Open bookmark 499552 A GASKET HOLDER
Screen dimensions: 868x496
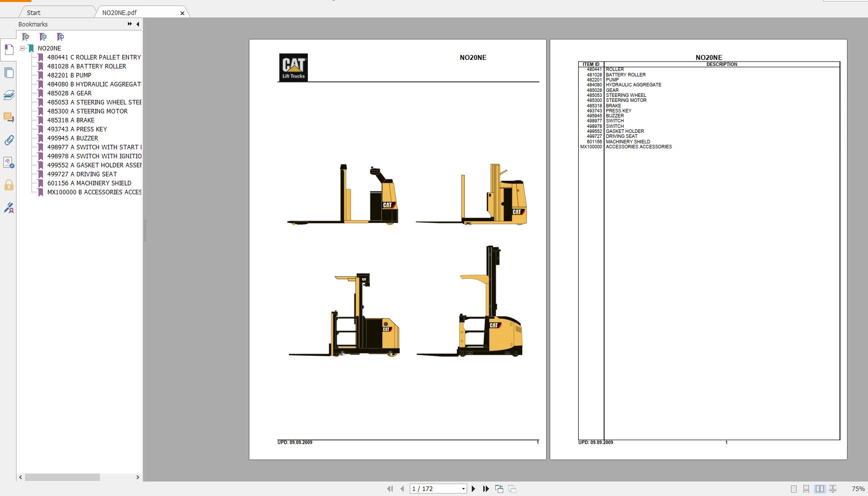point(94,165)
